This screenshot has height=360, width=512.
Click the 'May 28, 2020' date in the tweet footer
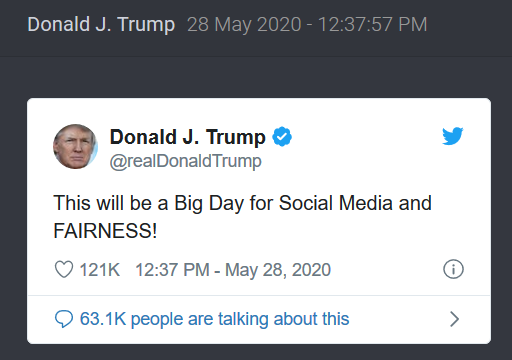[x=278, y=270]
